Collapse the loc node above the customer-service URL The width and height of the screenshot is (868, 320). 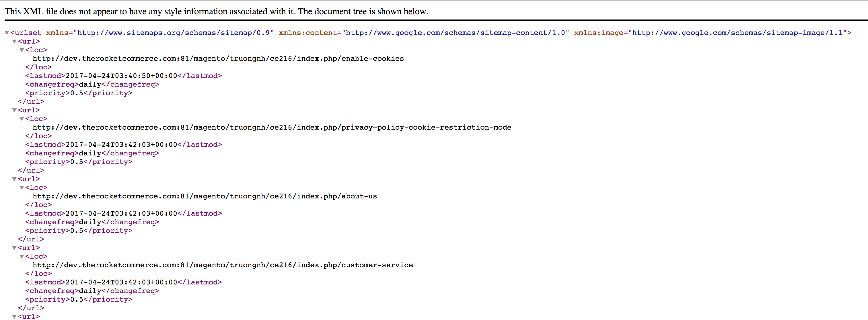tap(22, 257)
